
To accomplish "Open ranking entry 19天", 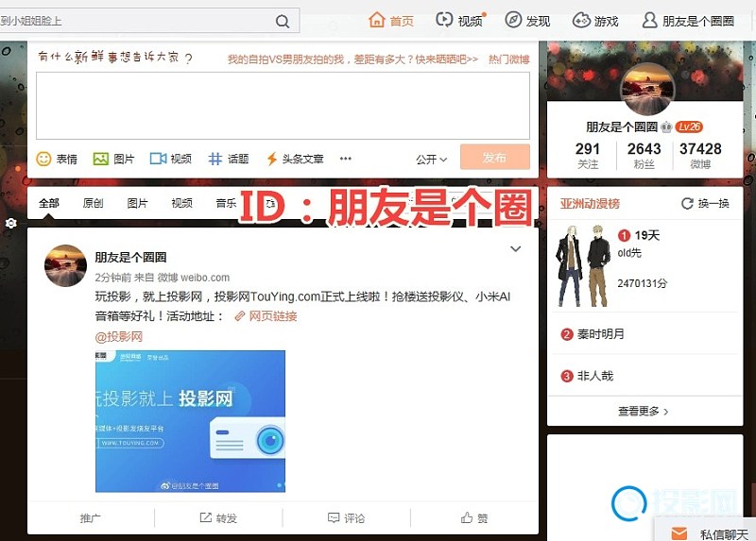I will pos(646,235).
